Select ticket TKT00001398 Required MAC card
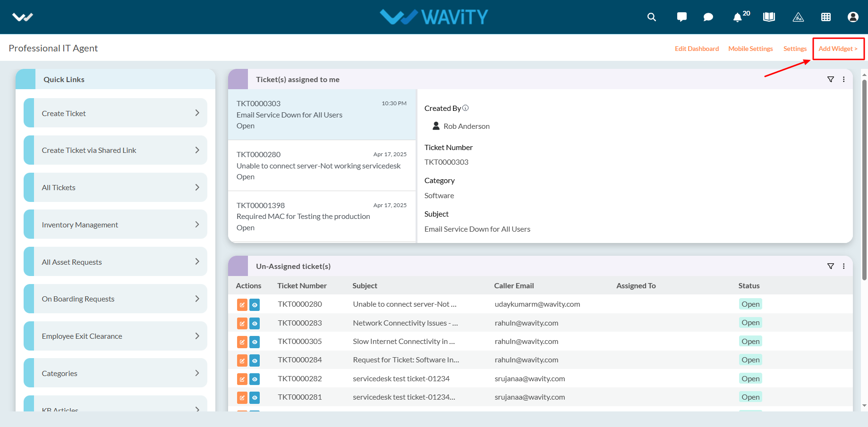This screenshot has height=427, width=868. 322,217
